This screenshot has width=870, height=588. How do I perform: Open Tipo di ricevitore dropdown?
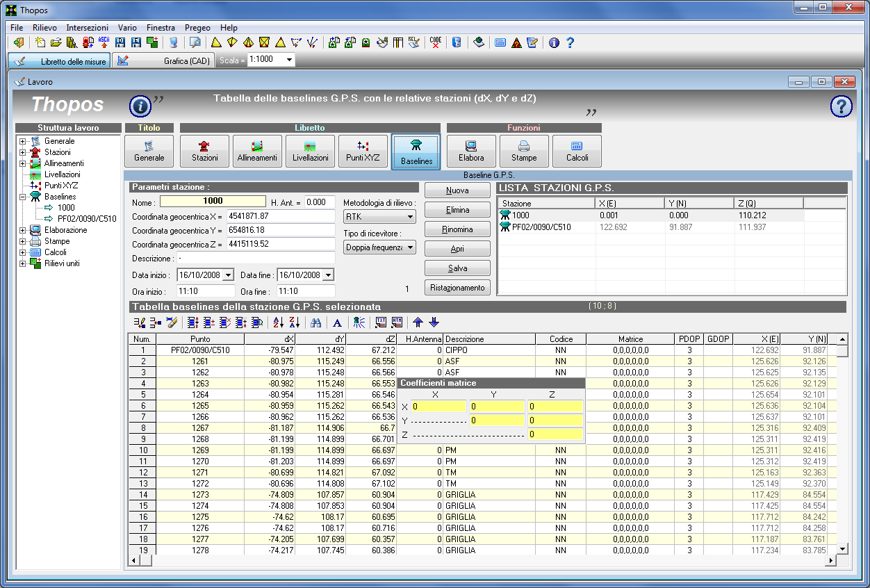[411, 247]
